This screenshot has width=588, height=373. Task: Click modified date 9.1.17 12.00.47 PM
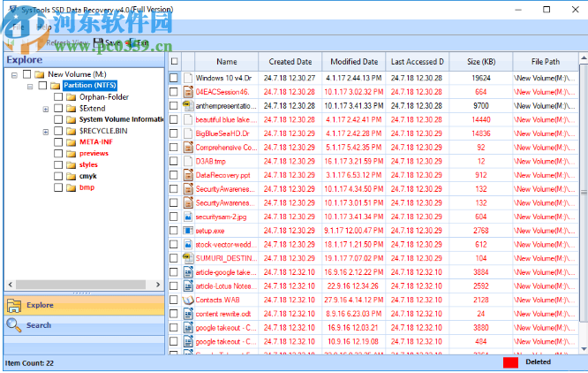[x=354, y=231]
